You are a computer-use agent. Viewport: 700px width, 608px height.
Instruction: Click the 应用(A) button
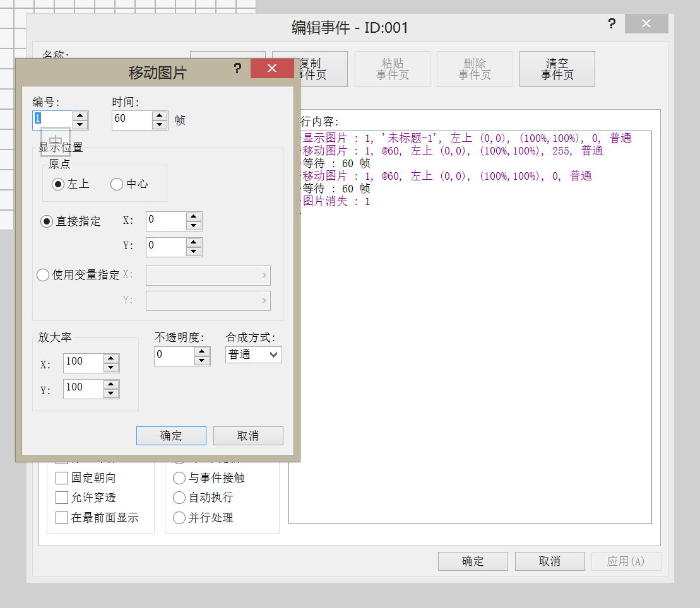pos(626,561)
